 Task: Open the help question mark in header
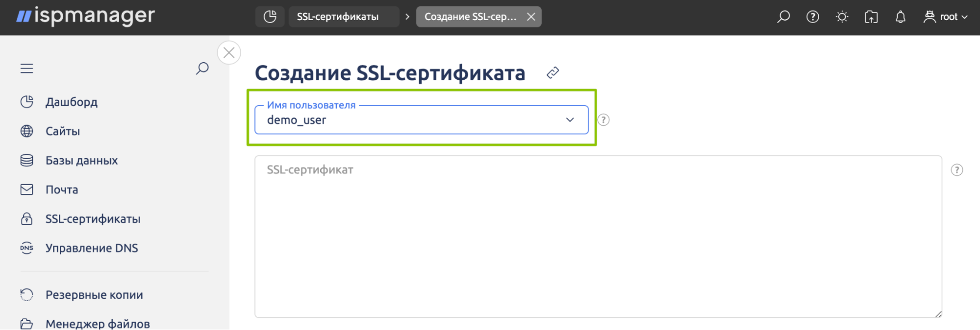[812, 17]
